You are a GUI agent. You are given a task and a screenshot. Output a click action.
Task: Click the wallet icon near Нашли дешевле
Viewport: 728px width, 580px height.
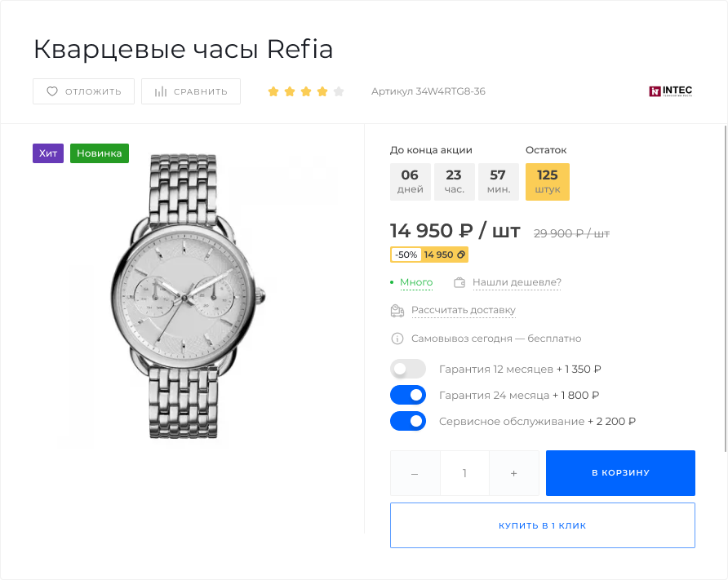point(459,283)
